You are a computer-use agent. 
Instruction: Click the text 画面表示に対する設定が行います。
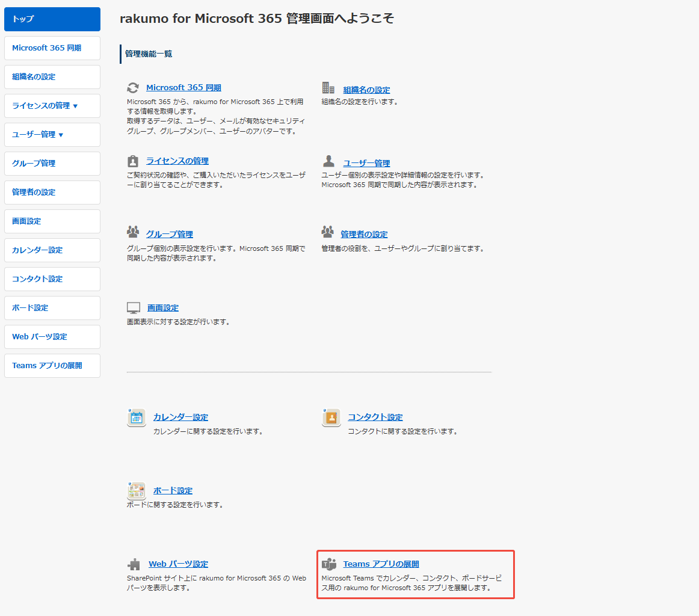pos(180,322)
